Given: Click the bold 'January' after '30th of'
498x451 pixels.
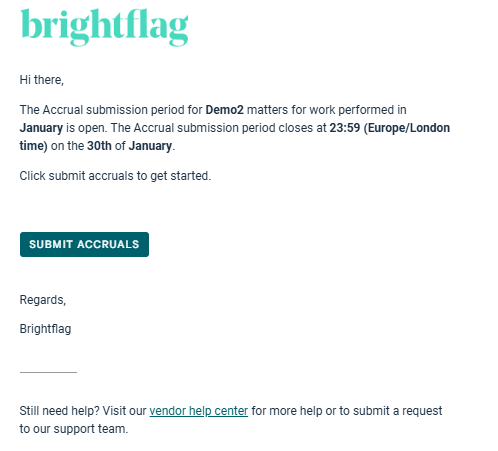Looking at the screenshot, I should [x=150, y=146].
